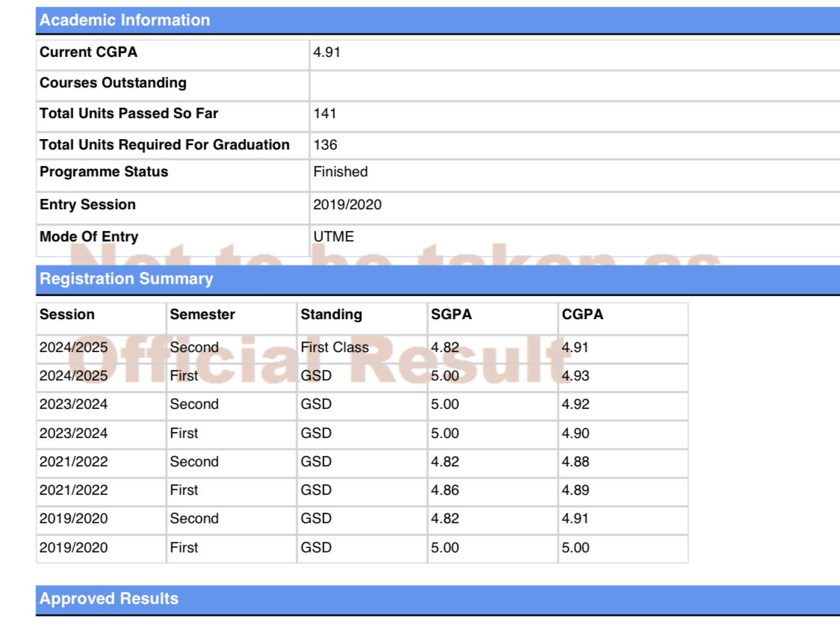Select GSD standing in 2023/2024 Second row
840x639 pixels.
coord(316,404)
